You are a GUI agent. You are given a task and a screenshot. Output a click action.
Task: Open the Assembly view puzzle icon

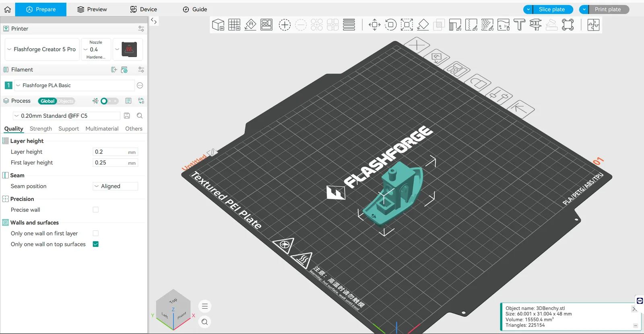(x=593, y=25)
